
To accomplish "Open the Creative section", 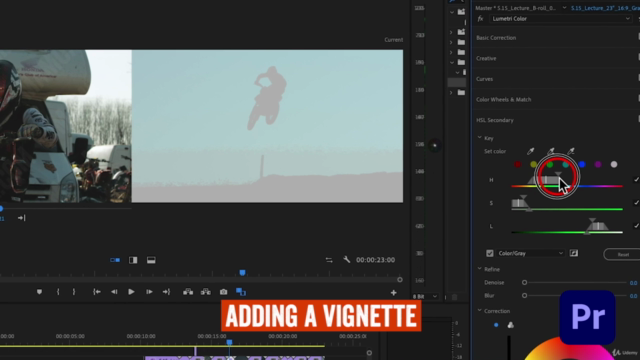I will point(486,58).
